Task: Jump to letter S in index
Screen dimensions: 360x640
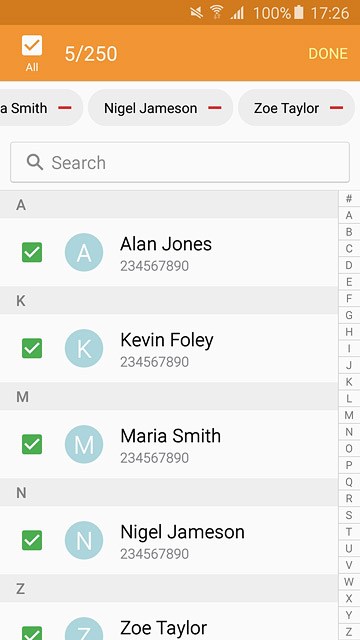Action: 349,515
